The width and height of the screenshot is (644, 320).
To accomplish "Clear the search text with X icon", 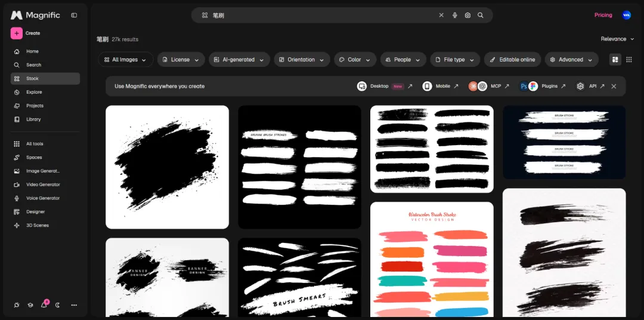I will [x=441, y=15].
